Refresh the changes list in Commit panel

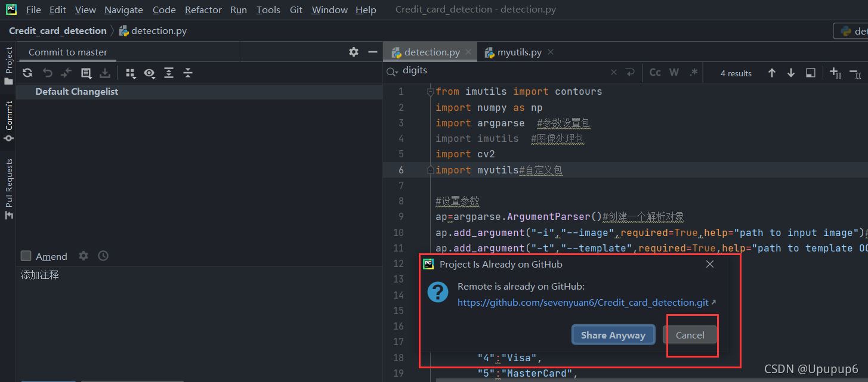[27, 73]
